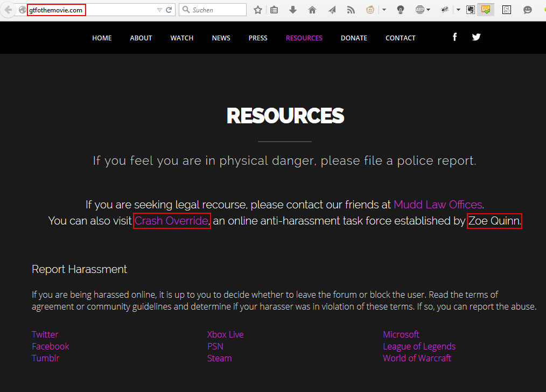
Task: Click the site identity globe icon
Action: (x=23, y=10)
